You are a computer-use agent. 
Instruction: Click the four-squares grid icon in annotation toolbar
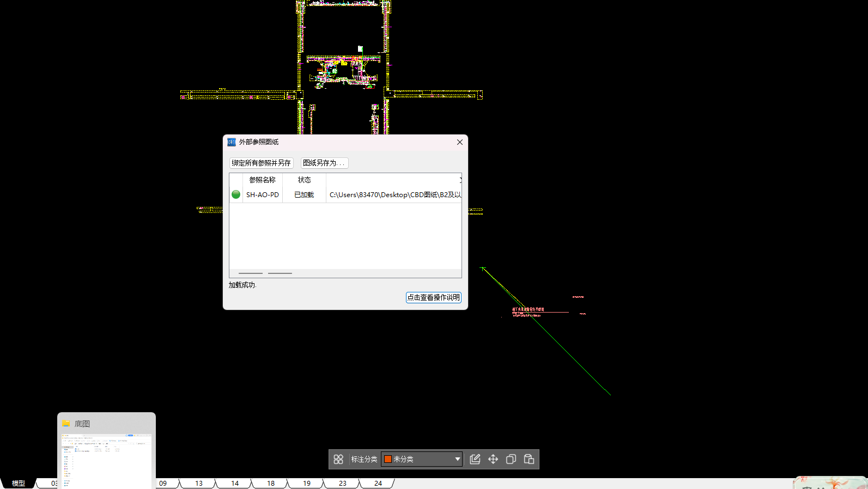[338, 459]
